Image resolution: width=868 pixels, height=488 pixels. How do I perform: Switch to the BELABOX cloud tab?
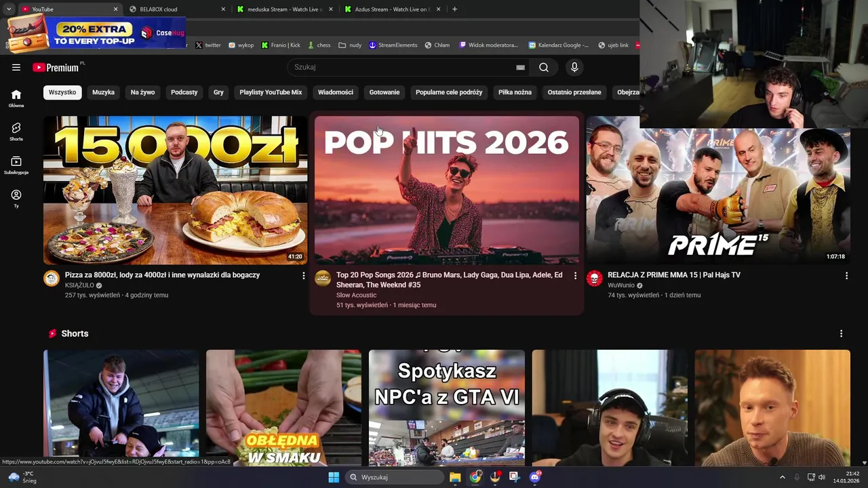tap(178, 9)
